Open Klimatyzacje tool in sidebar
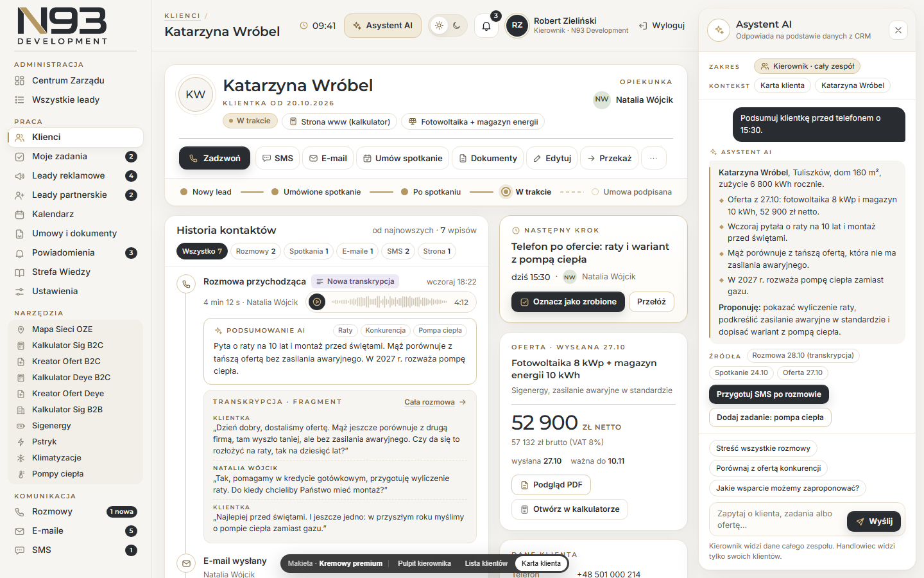 [75, 457]
